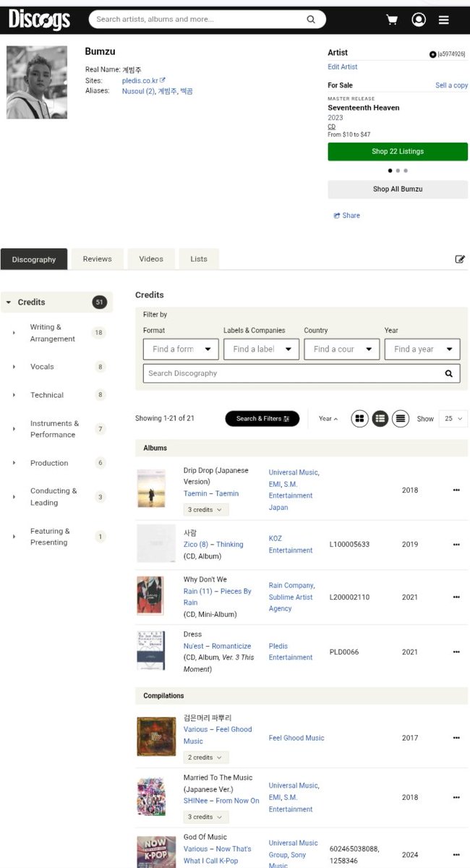
Task: Expand 2 credits under 검은머리 파뿌리
Action: [x=206, y=757]
